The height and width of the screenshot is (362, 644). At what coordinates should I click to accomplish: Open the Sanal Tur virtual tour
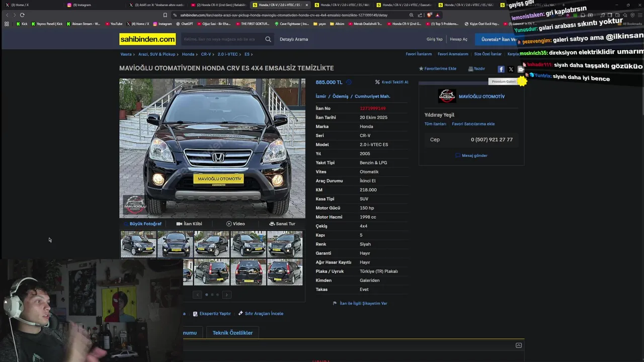click(282, 224)
